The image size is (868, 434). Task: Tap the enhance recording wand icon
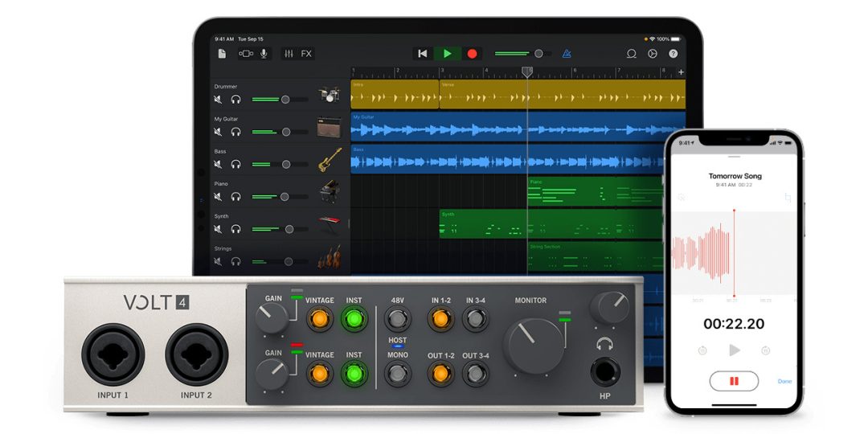(682, 197)
